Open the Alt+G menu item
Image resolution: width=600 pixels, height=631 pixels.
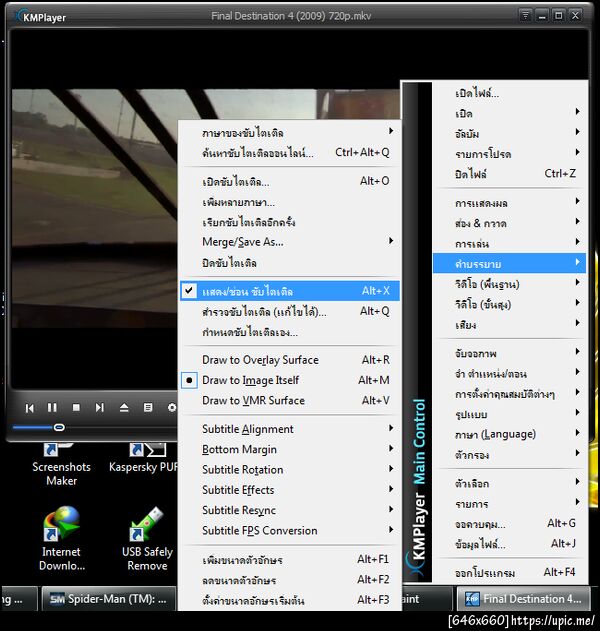click(x=509, y=524)
